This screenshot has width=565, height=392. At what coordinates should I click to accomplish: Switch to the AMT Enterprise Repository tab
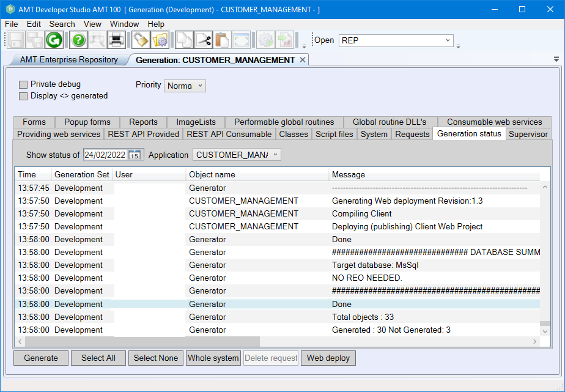pyautogui.click(x=69, y=60)
